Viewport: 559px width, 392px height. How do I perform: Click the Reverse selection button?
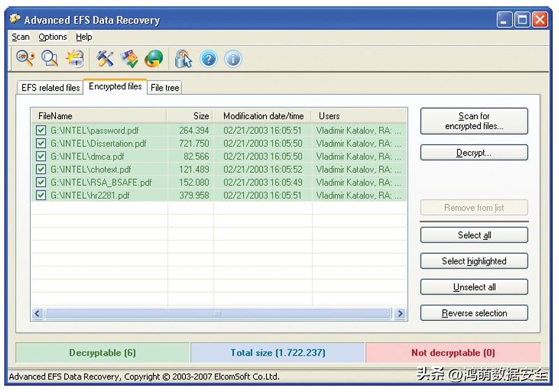(474, 313)
